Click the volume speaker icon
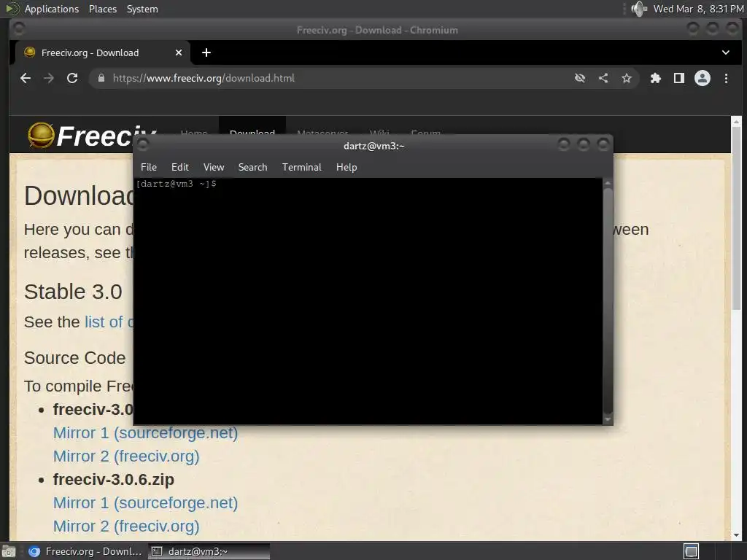Viewport: 747px width, 560px height. [x=639, y=9]
